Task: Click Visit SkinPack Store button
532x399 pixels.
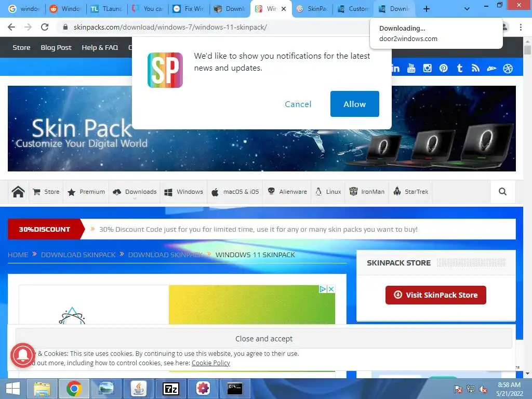Action: (436, 295)
